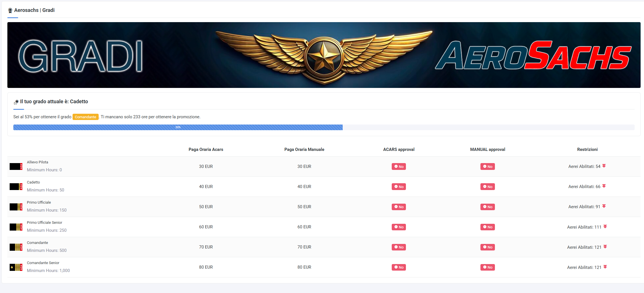
Task: Click the 53% promotion progress bar
Action: point(178,127)
